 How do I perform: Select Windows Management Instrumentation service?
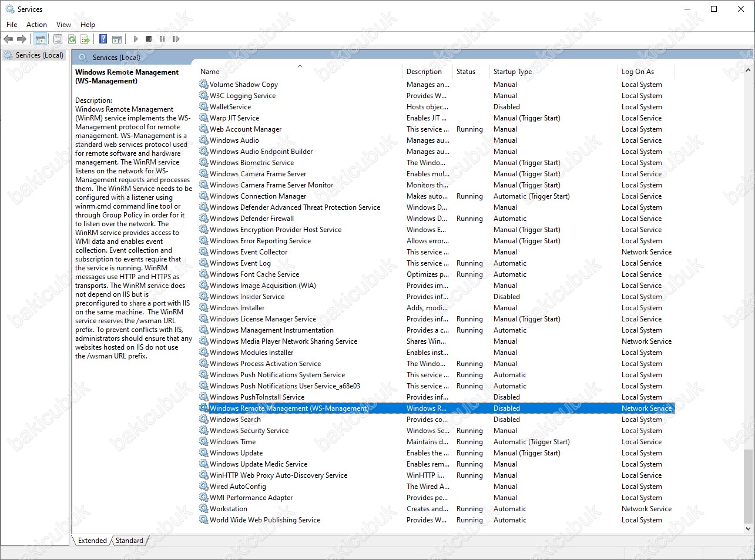click(x=437, y=330)
